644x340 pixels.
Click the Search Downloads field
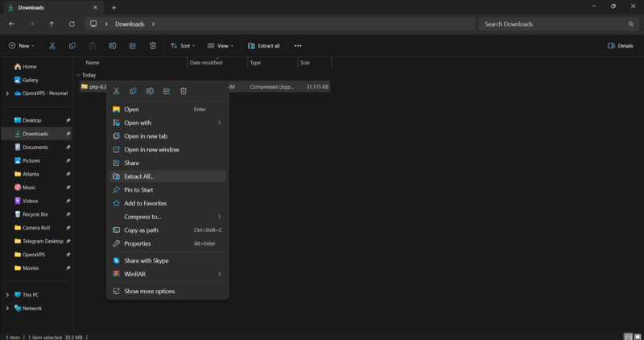click(557, 24)
